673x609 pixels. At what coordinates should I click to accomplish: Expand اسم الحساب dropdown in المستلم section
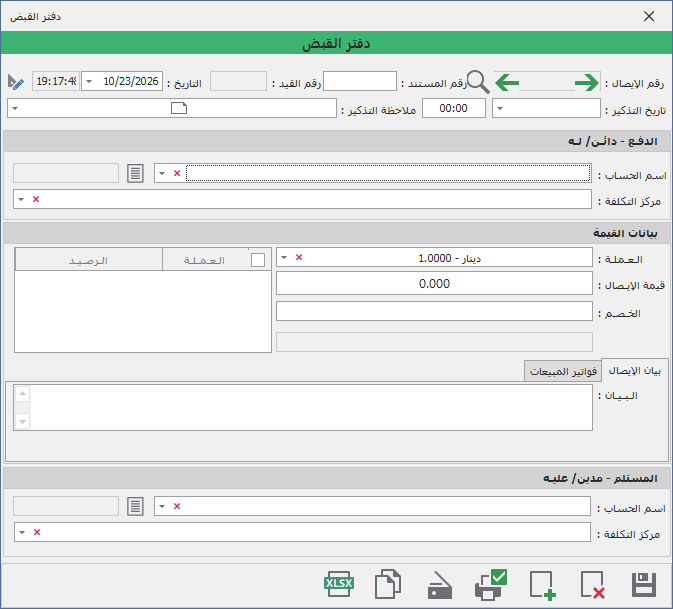[x=162, y=506]
